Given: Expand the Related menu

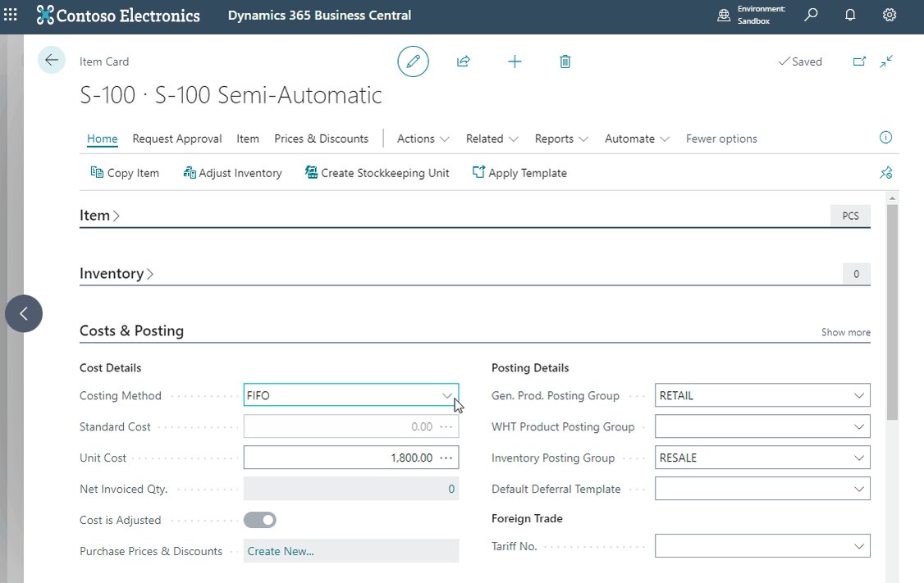Looking at the screenshot, I should click(x=492, y=139).
